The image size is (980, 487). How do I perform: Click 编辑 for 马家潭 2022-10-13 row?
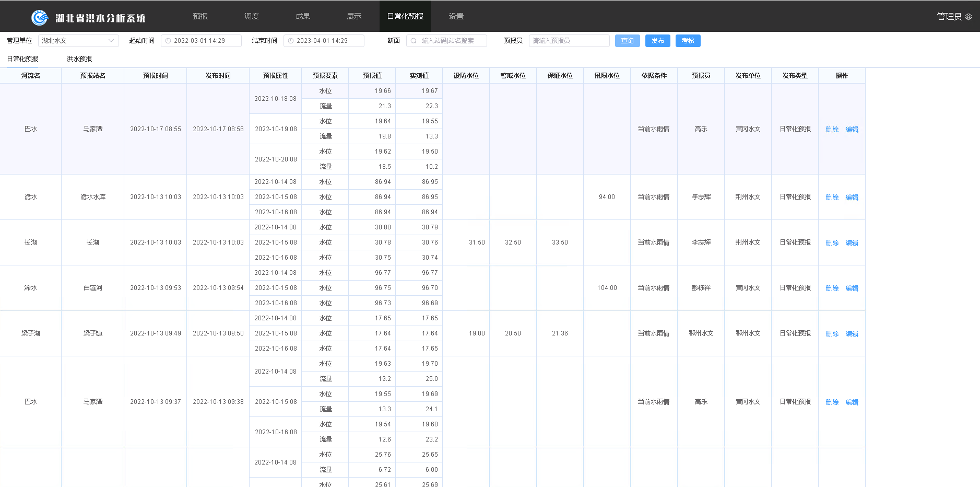tap(852, 402)
